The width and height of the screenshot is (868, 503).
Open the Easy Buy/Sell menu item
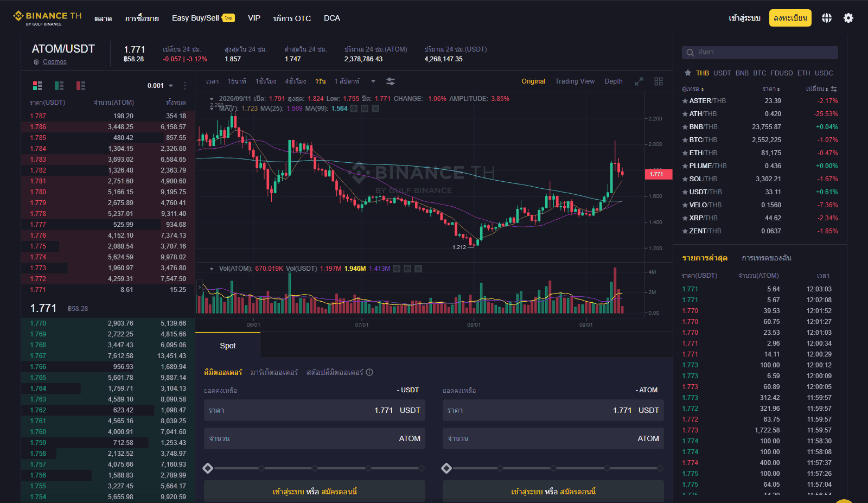(195, 18)
